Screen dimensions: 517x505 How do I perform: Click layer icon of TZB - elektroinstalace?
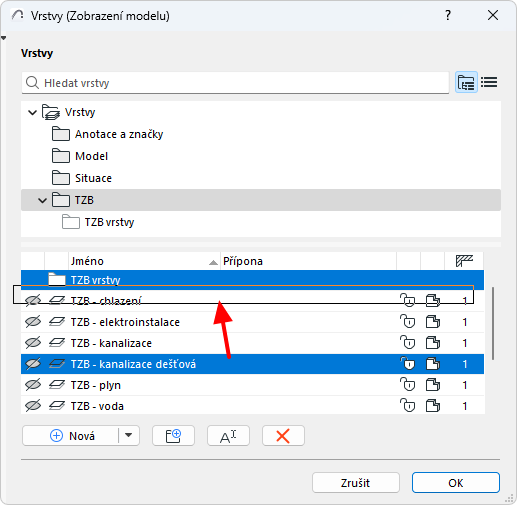pyautogui.click(x=57, y=322)
